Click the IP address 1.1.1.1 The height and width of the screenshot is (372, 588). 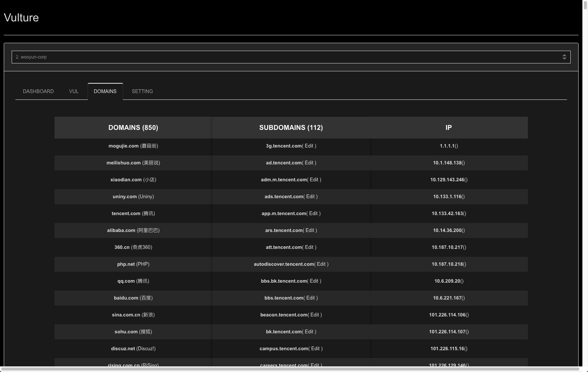pos(447,146)
